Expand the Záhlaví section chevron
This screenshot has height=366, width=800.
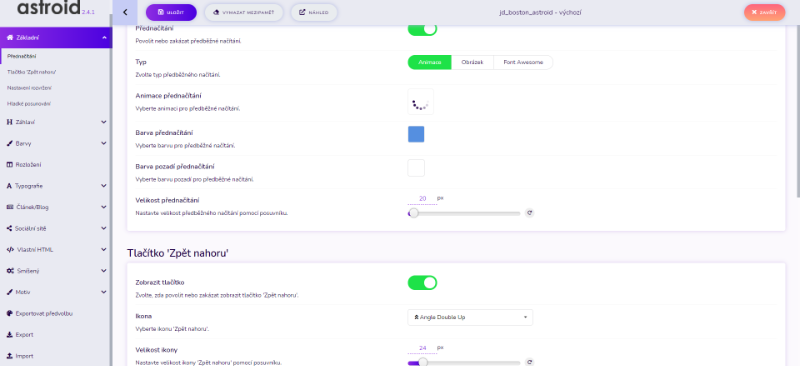104,122
